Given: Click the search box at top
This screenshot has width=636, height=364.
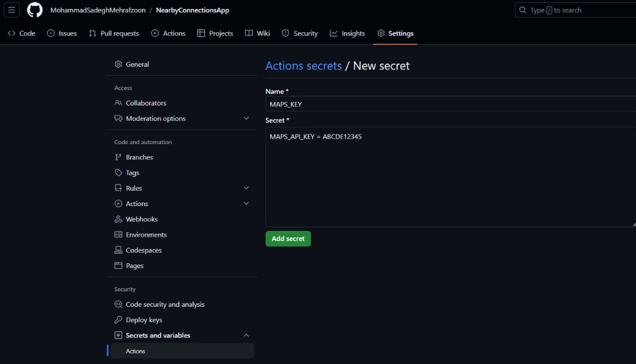Looking at the screenshot, I should [x=576, y=10].
